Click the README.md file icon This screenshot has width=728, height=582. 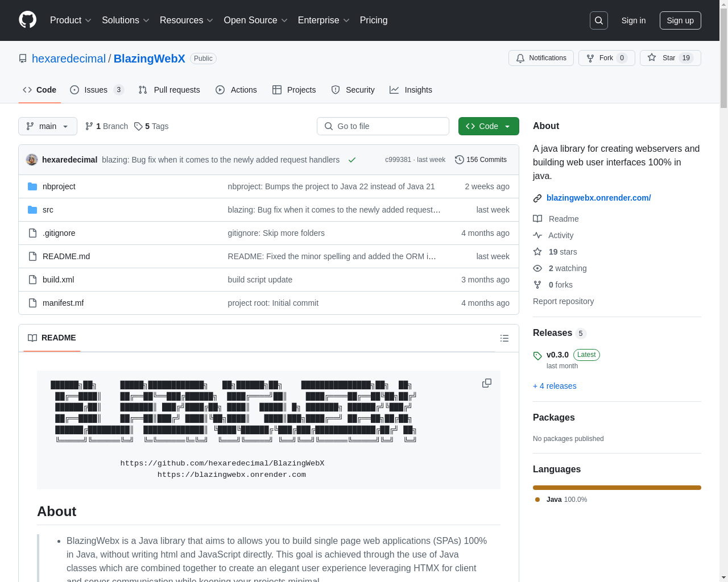(x=32, y=256)
